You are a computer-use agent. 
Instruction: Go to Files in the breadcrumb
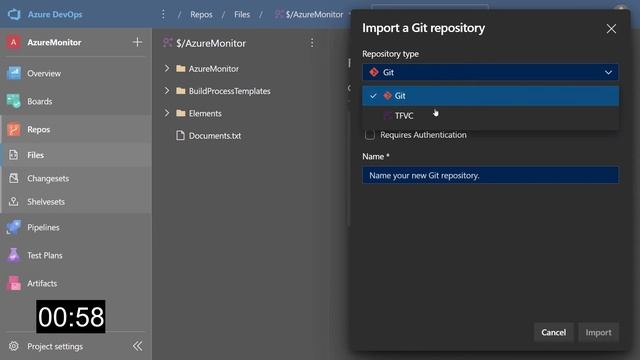pyautogui.click(x=242, y=14)
